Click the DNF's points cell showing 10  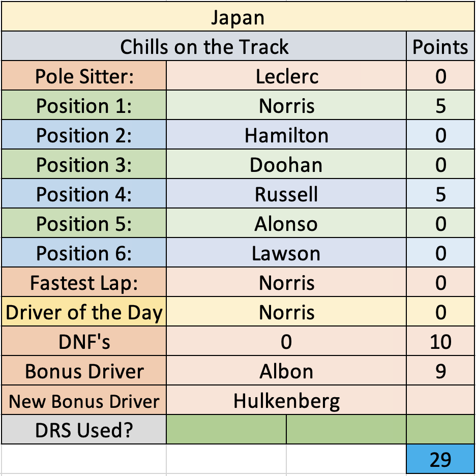tap(440, 341)
